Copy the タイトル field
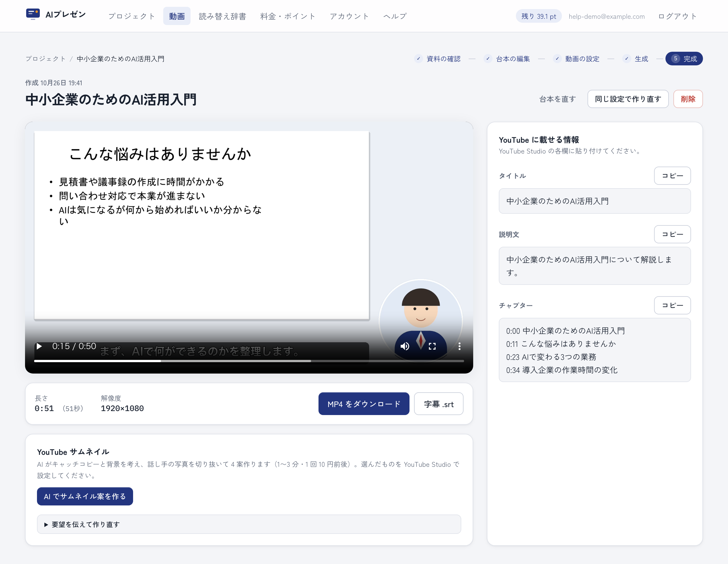728x564 pixels. (x=672, y=176)
